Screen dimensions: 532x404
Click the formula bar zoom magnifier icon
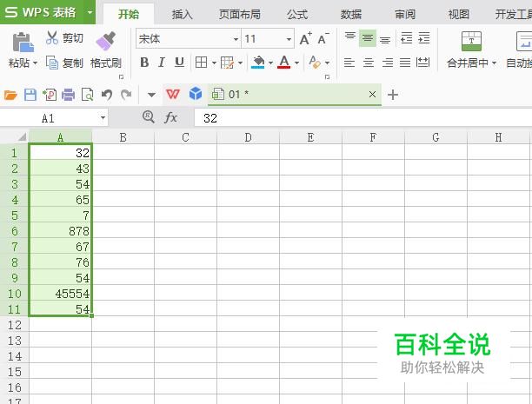coord(149,117)
